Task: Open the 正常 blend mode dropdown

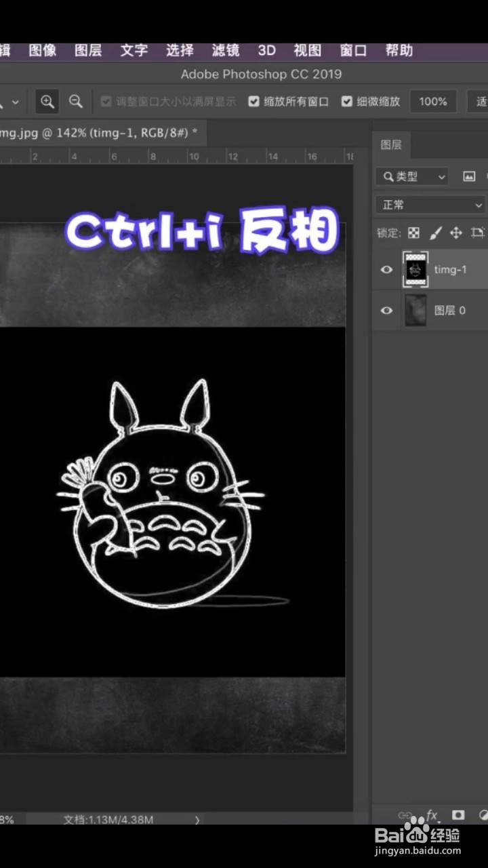Action: [431, 205]
